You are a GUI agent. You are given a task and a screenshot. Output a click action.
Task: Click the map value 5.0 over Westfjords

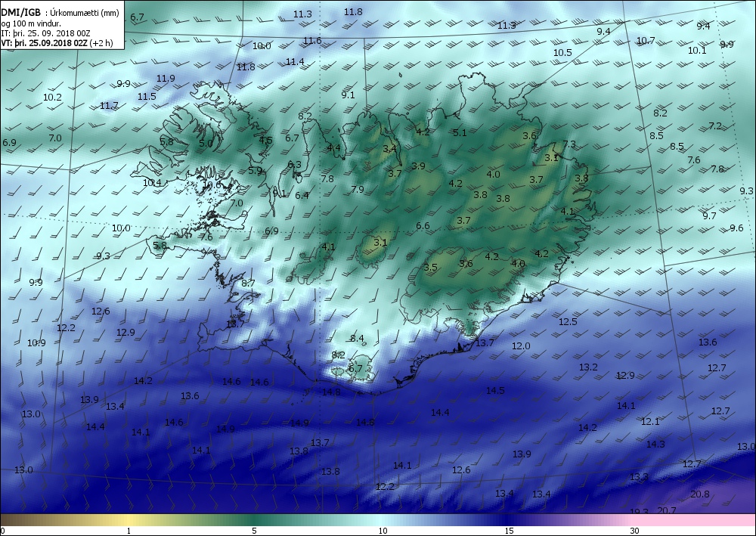pyautogui.click(x=206, y=143)
